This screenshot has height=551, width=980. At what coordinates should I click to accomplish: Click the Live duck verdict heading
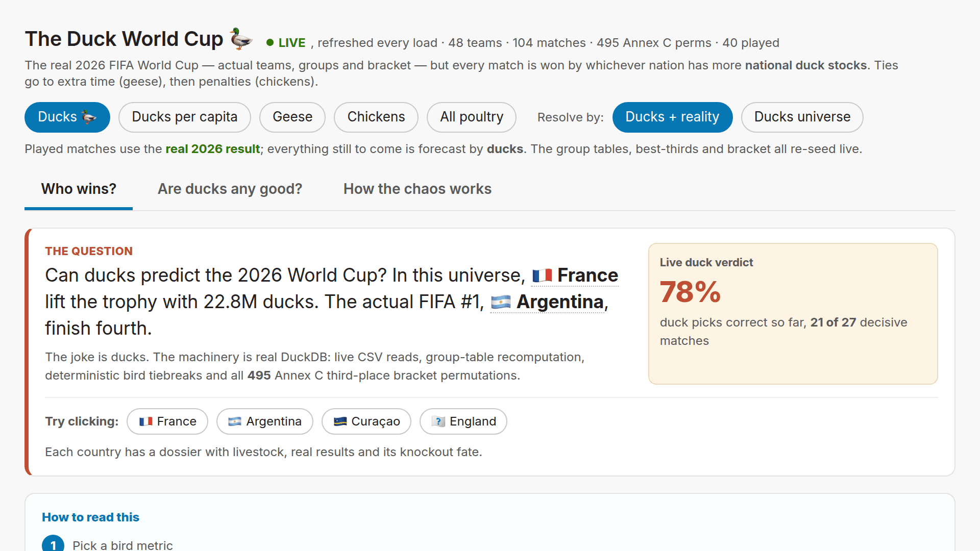pos(706,262)
